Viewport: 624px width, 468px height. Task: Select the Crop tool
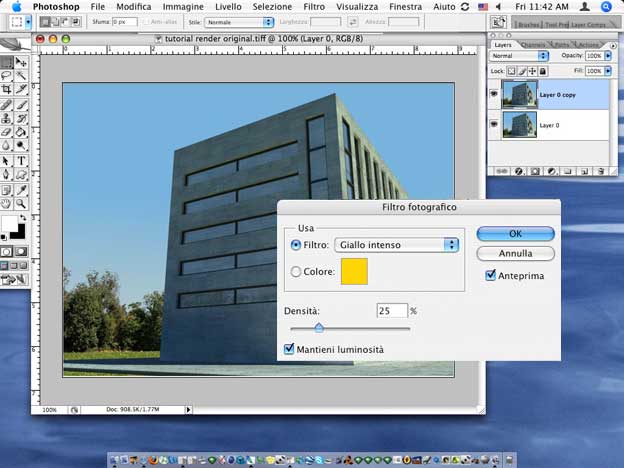click(7, 89)
